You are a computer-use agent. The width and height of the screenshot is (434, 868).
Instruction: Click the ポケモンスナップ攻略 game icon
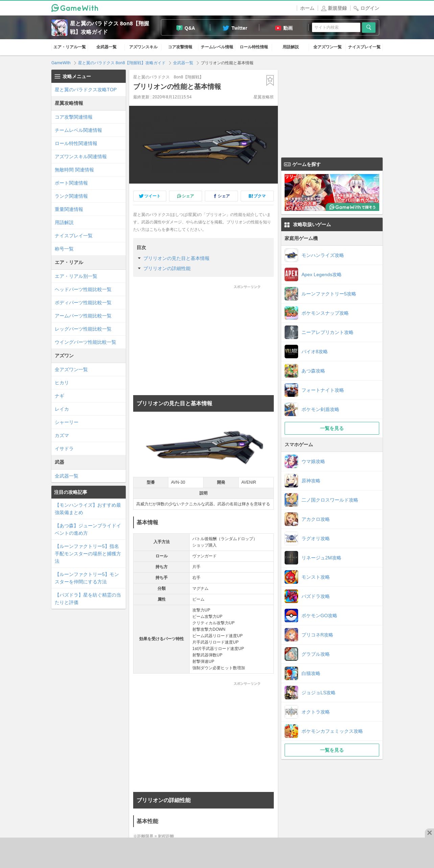[x=291, y=313]
